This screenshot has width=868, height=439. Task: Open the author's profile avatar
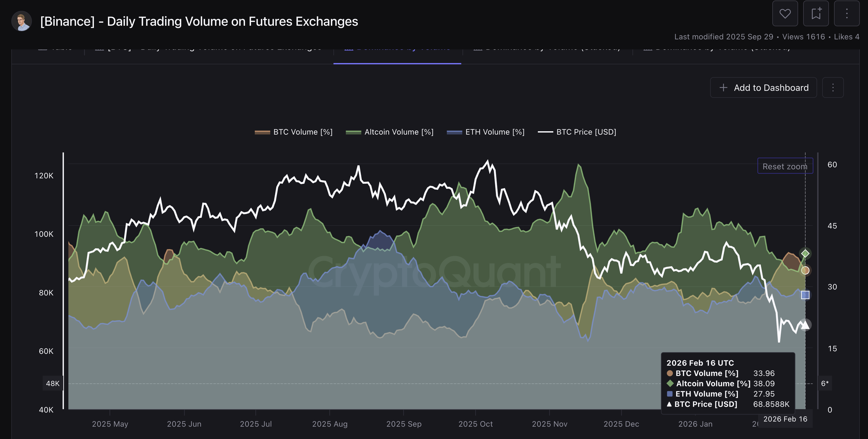(22, 21)
